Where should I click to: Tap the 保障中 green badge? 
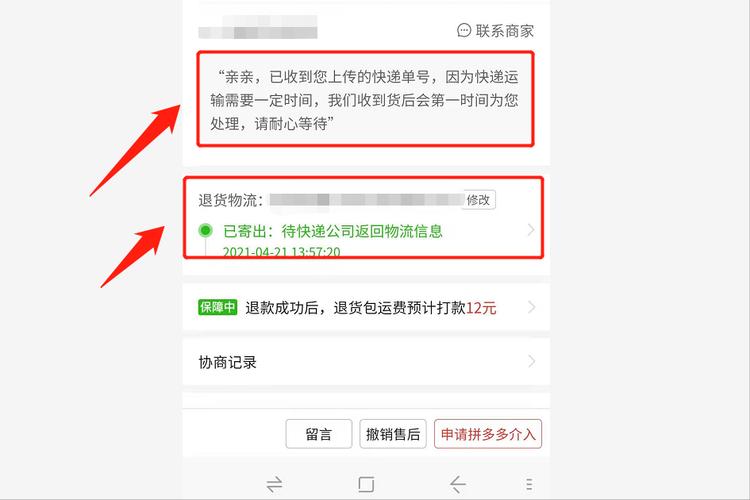[x=218, y=307]
